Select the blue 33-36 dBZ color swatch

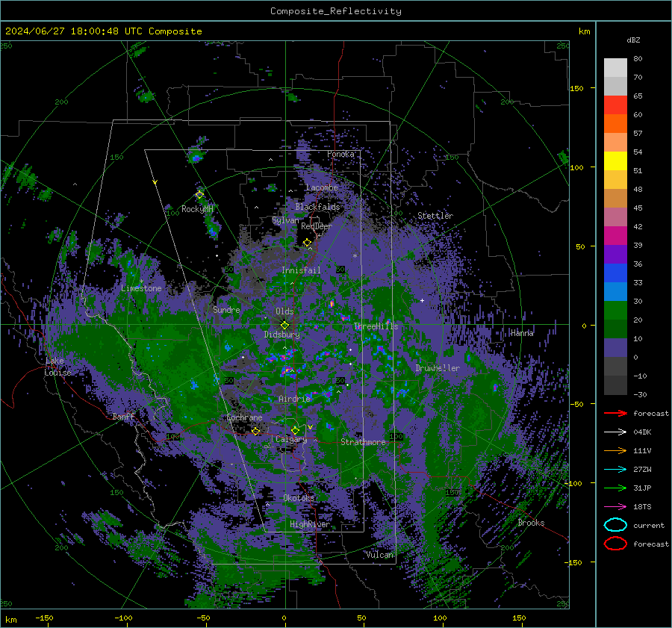[615, 273]
